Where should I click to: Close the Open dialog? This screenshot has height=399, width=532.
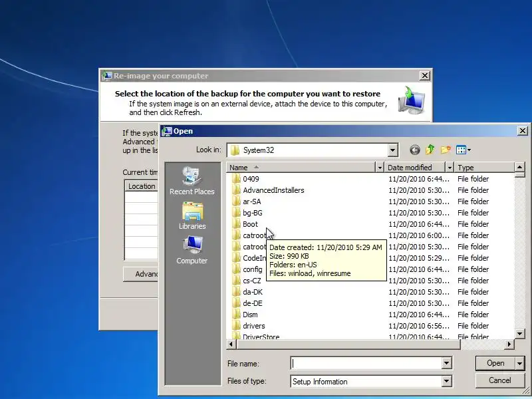click(x=523, y=130)
